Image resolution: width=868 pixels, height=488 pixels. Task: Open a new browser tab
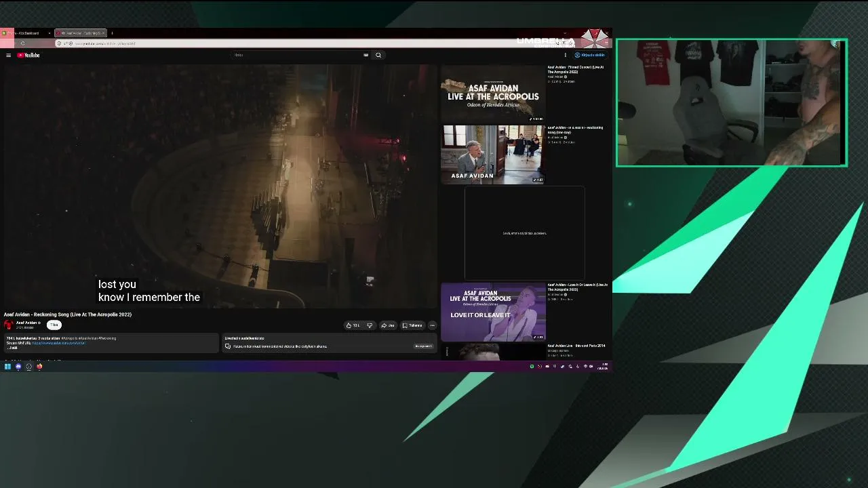pos(112,33)
